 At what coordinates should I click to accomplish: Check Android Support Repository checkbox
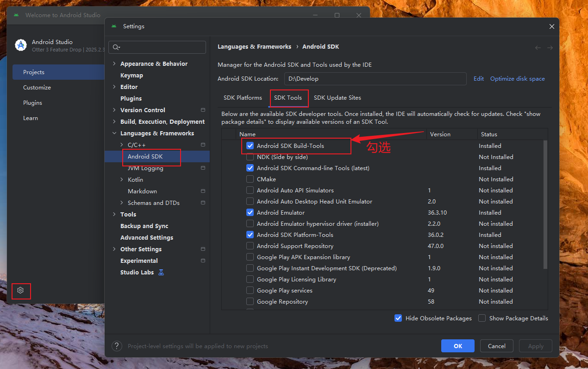click(x=250, y=246)
